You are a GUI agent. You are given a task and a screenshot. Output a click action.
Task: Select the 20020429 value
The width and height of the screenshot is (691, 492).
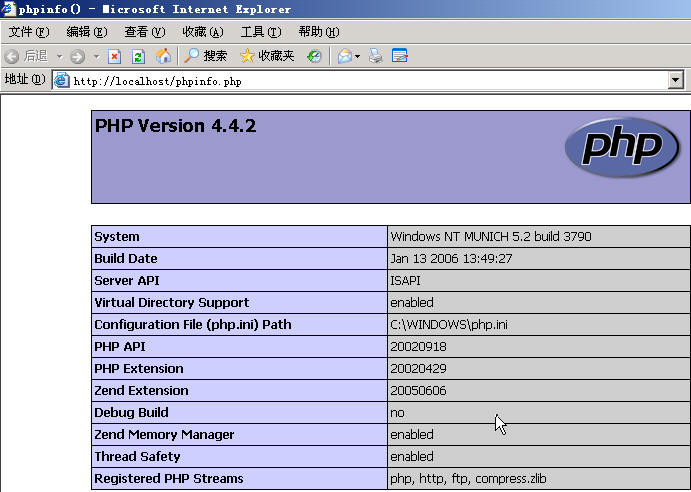click(419, 369)
